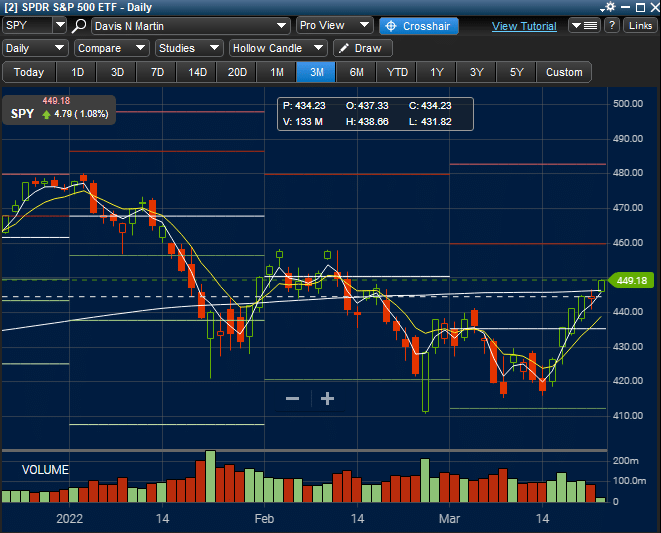Viewport: 661px width, 533px height.
Task: Open the list menu icon beside View Tutorial
Action: [x=584, y=26]
